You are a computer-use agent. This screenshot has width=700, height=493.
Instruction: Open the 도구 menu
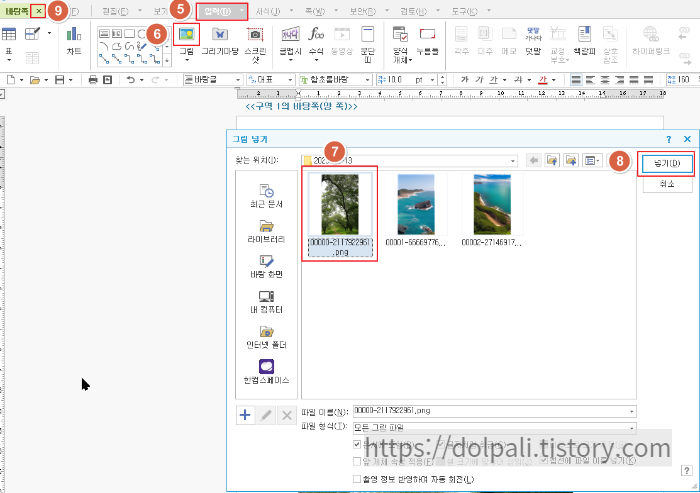(x=464, y=11)
